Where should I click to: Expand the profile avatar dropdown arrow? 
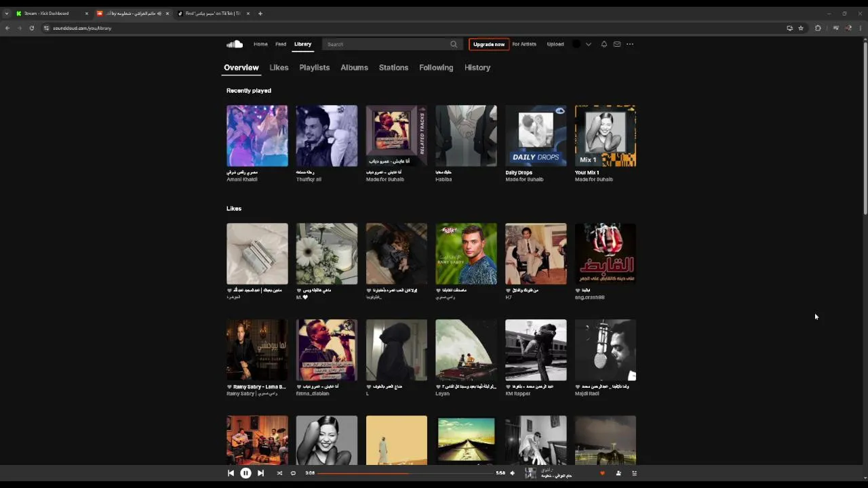pyautogui.click(x=588, y=44)
